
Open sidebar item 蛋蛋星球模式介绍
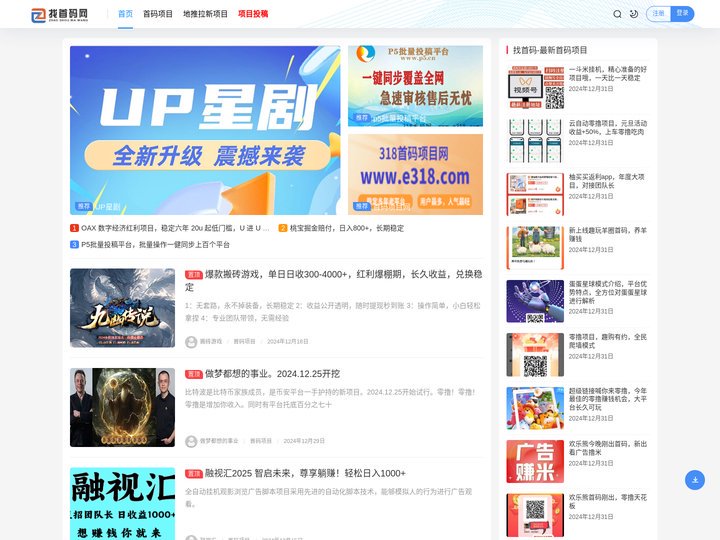[608, 292]
